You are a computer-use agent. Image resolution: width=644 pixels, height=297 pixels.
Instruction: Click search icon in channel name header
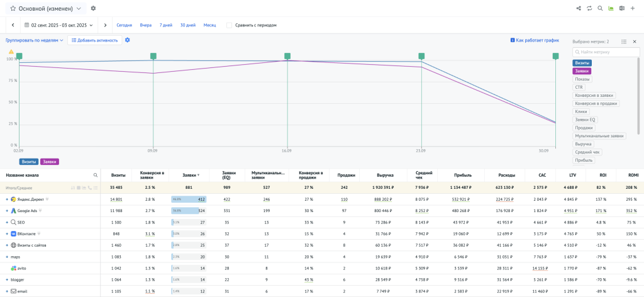tap(96, 176)
